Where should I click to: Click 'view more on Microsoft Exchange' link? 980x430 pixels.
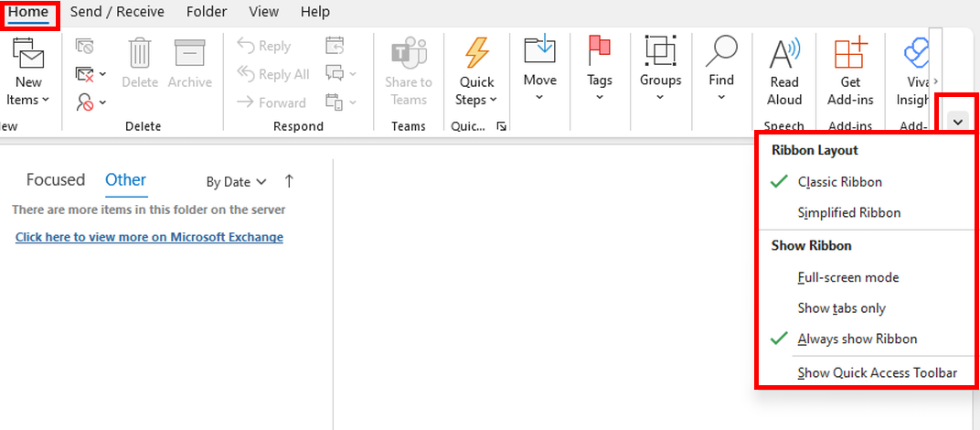[x=149, y=237]
